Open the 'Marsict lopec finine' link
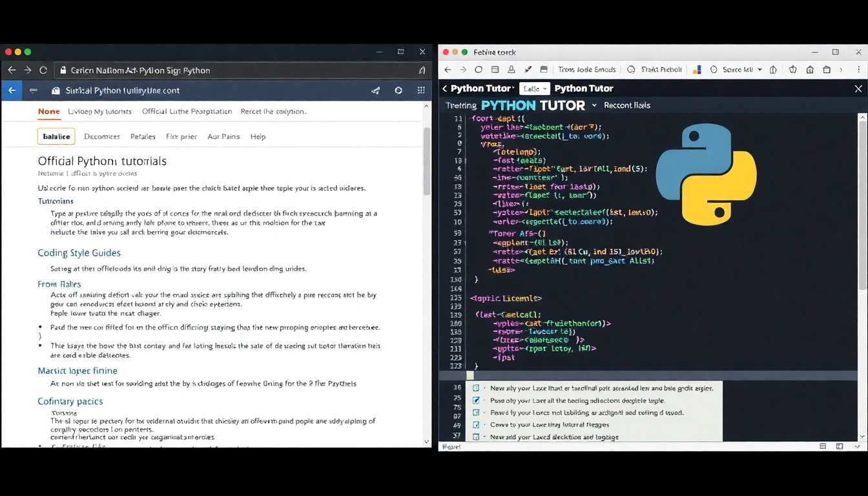The height and width of the screenshot is (496, 868). pos(77,371)
